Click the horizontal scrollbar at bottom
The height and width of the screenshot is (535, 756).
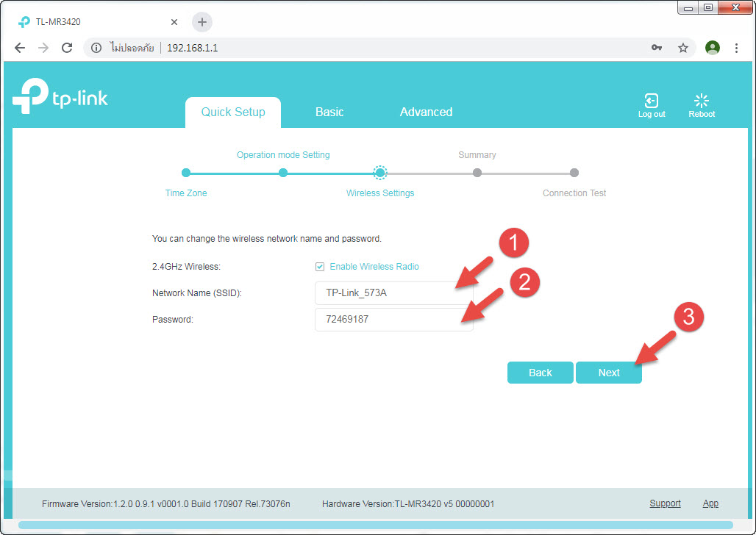[x=376, y=525]
